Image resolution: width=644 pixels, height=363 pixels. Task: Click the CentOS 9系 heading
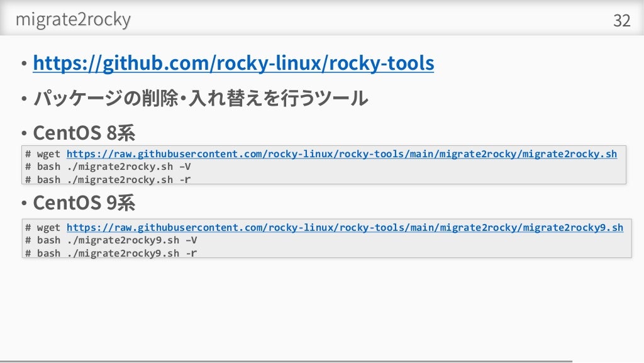(x=84, y=203)
